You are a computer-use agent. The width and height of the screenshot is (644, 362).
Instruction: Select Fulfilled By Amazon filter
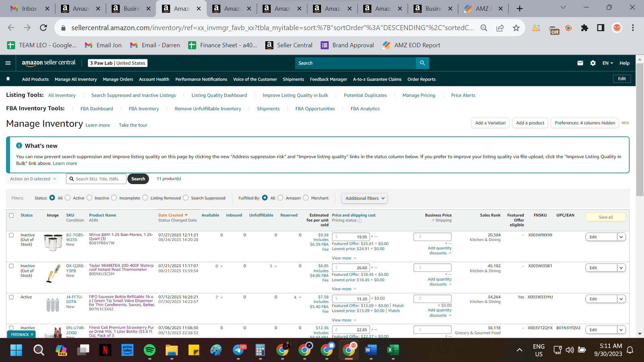point(280,198)
